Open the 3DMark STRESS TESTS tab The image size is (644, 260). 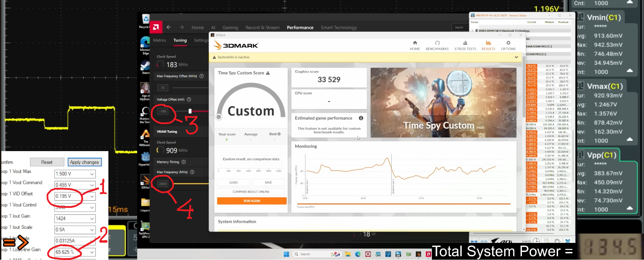click(465, 46)
